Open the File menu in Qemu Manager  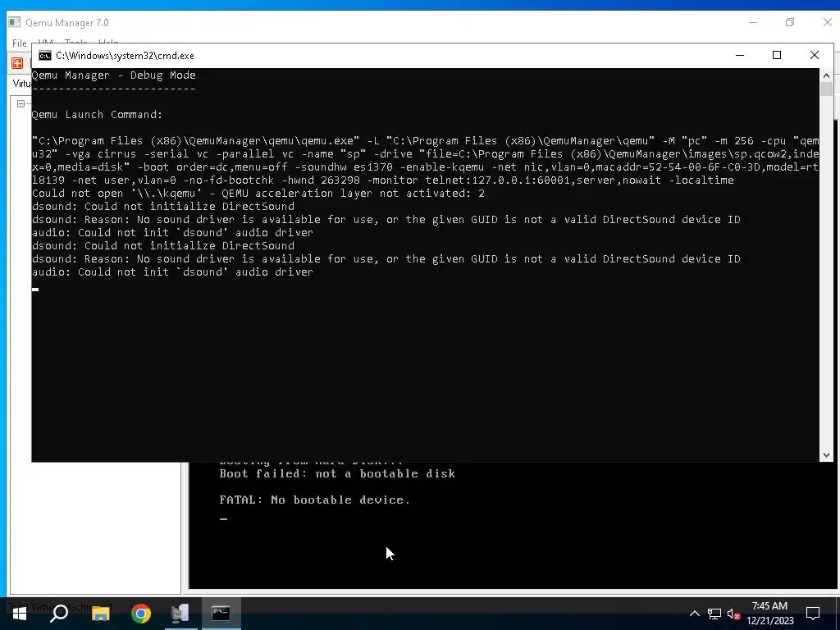20,43
